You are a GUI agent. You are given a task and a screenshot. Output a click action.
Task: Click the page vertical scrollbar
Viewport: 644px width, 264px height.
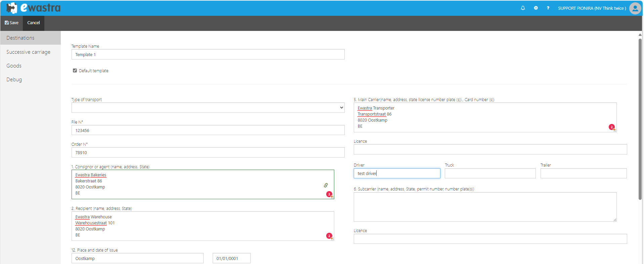click(x=640, y=118)
